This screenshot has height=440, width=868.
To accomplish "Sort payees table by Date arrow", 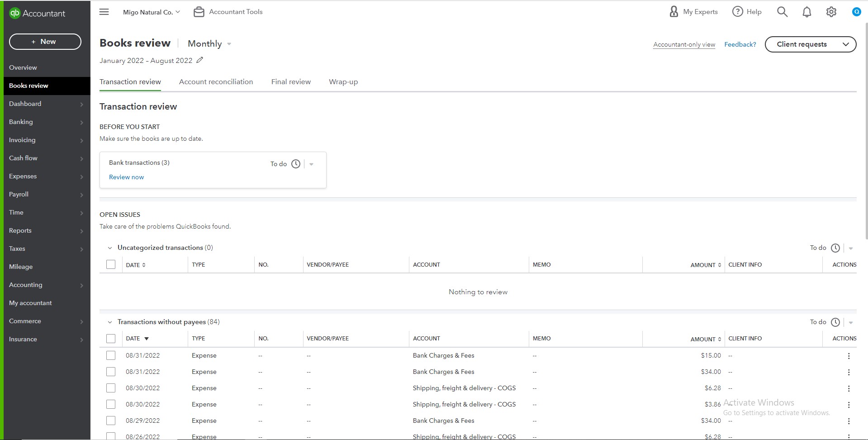I will coord(147,339).
